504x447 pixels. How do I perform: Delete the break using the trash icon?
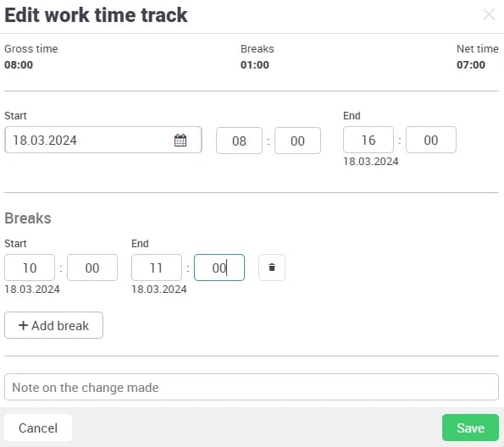pos(272,268)
